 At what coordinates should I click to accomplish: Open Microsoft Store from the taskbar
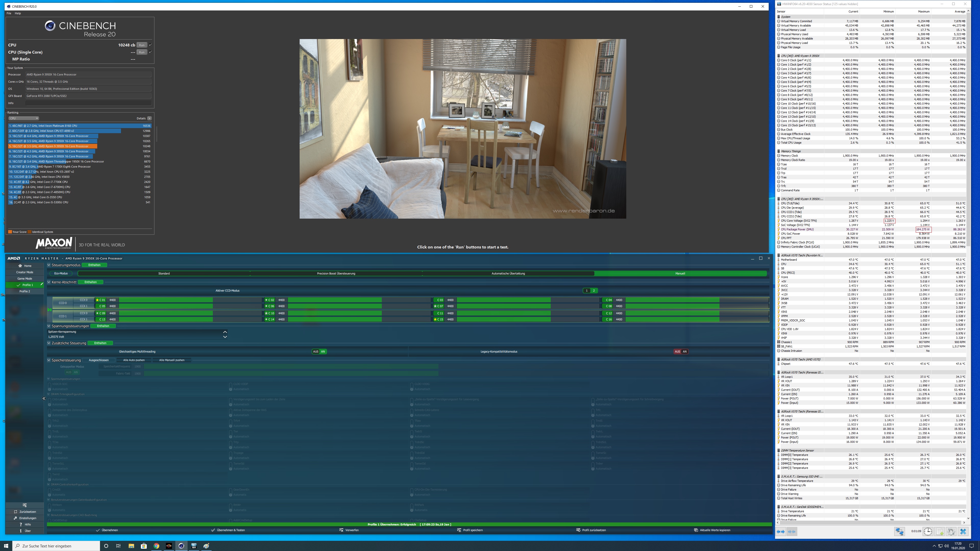[x=143, y=546]
